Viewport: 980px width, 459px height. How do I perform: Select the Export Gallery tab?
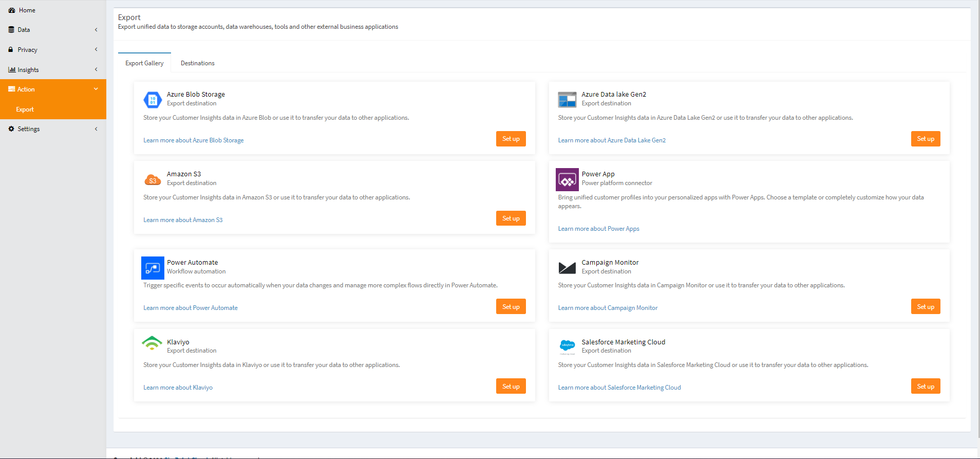[144, 63]
